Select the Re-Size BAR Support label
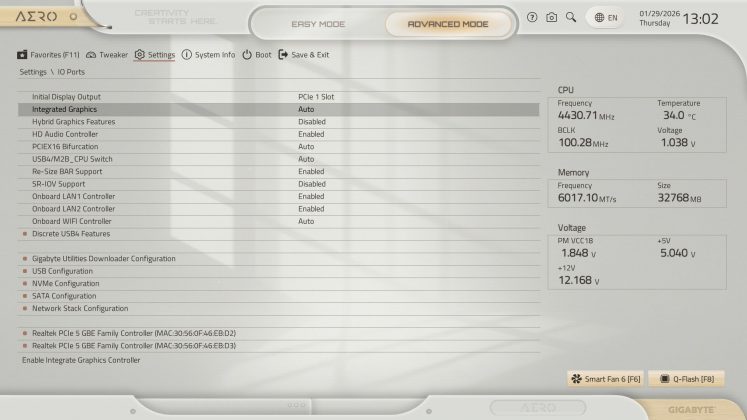This screenshot has height=420, width=747. pyautogui.click(x=67, y=171)
